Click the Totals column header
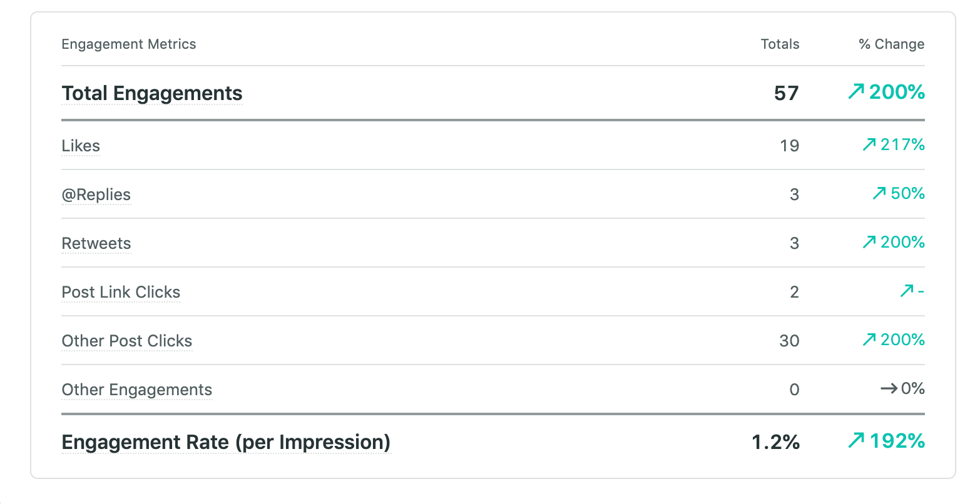The width and height of the screenshot is (980, 504). point(780,44)
